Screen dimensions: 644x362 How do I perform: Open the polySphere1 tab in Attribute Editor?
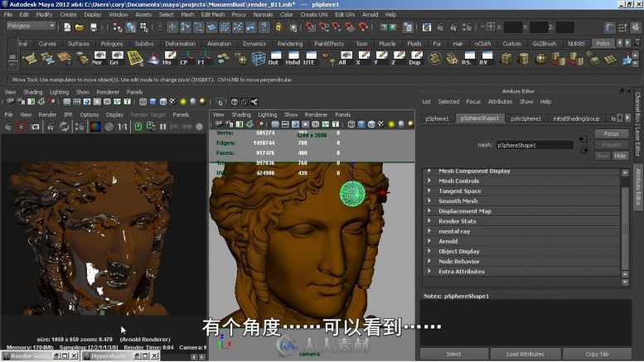coord(525,118)
